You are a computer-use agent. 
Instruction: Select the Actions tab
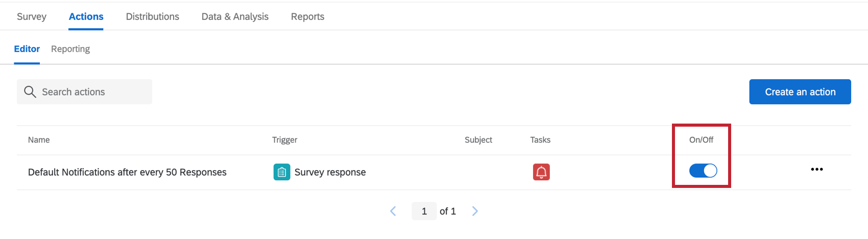tap(86, 16)
